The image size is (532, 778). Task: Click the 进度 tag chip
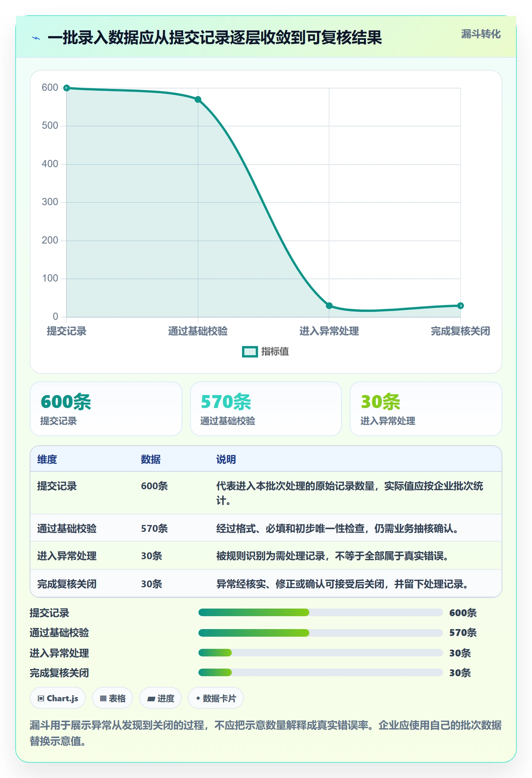[160, 698]
